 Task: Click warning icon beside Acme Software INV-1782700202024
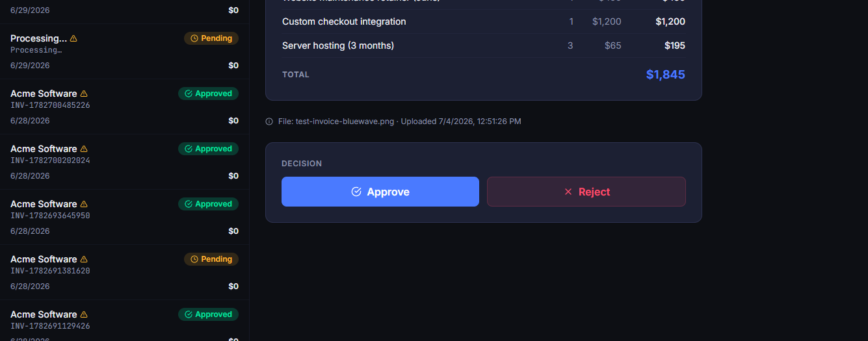84,149
